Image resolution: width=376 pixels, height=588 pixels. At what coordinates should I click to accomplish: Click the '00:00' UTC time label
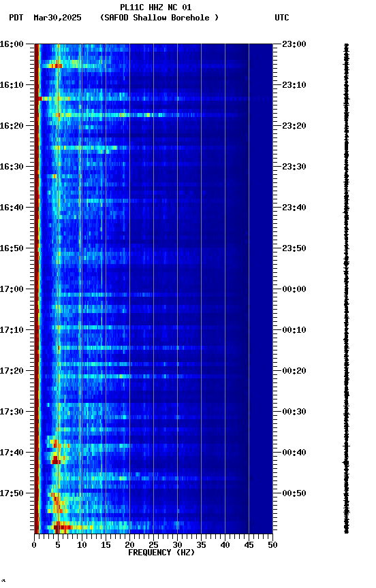(294, 289)
